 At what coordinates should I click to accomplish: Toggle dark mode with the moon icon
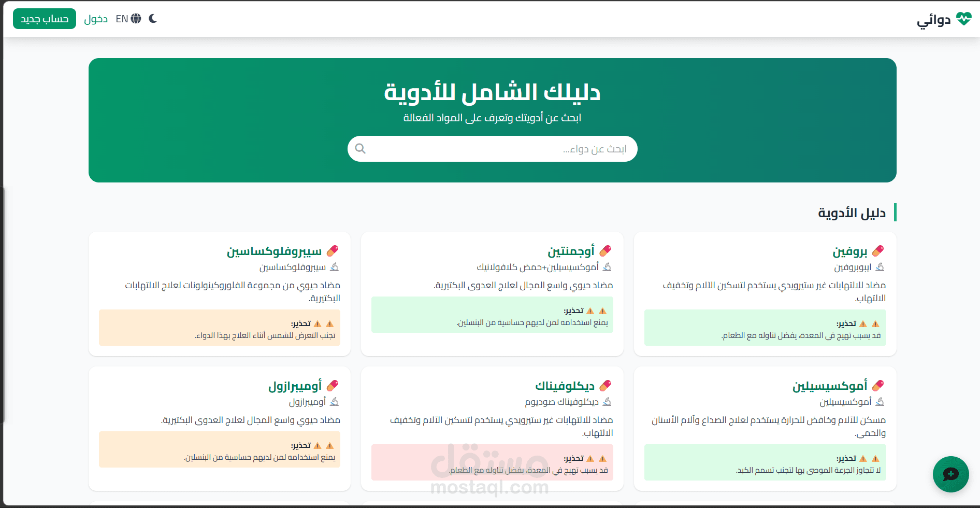(x=153, y=19)
